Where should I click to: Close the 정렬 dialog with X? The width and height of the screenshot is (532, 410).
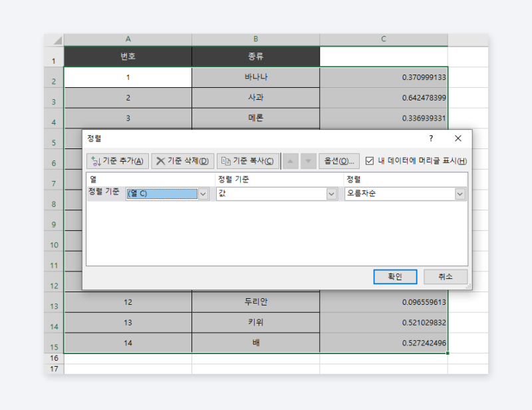coord(458,138)
